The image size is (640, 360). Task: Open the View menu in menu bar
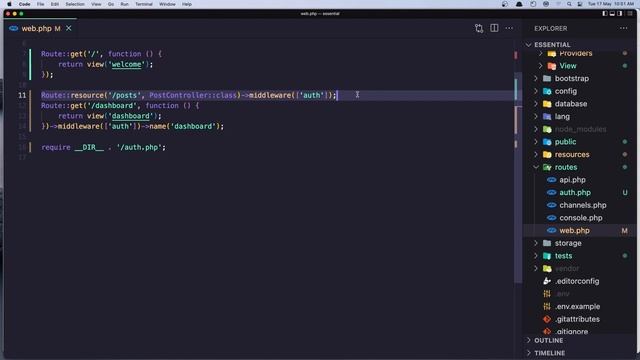pos(96,4)
